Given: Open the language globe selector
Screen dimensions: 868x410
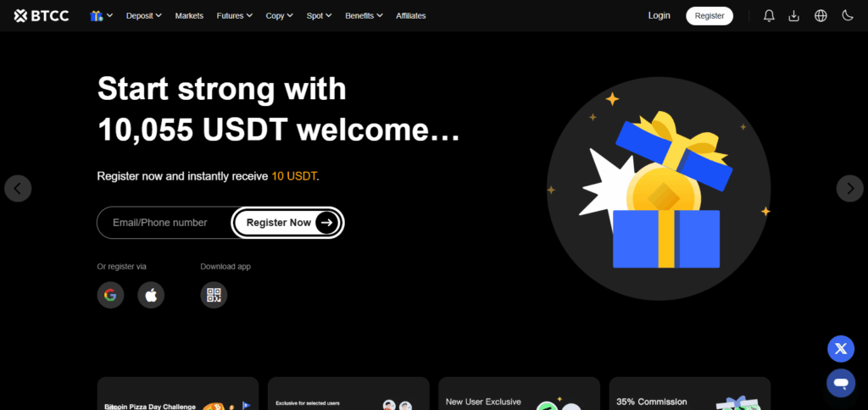Looking at the screenshot, I should pyautogui.click(x=821, y=15).
